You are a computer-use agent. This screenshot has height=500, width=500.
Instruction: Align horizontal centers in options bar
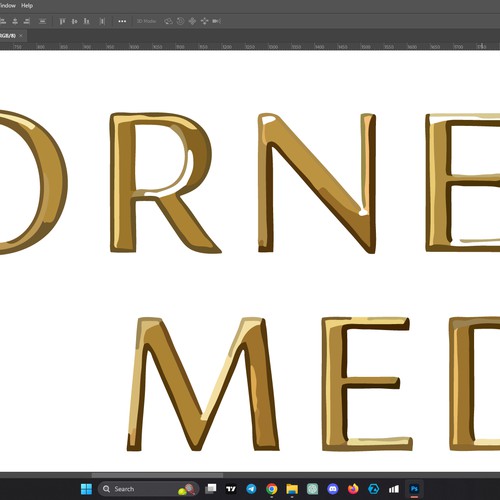click(x=15, y=21)
